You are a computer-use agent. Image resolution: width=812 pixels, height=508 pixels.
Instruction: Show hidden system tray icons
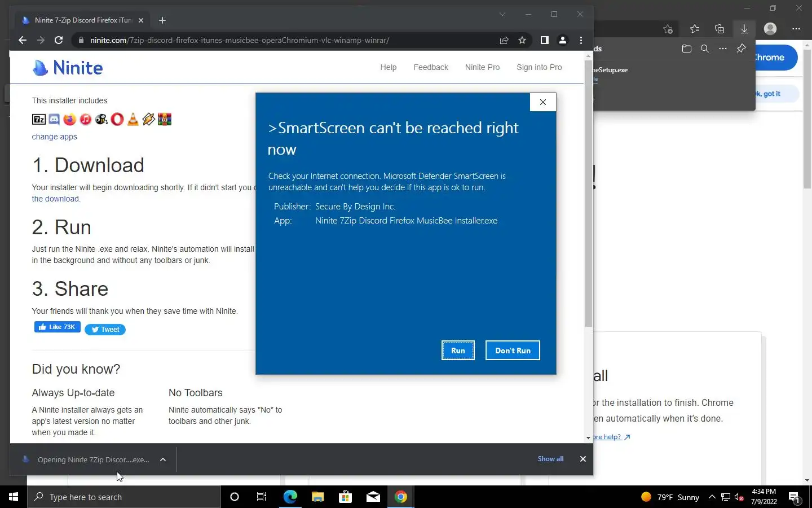(x=712, y=497)
